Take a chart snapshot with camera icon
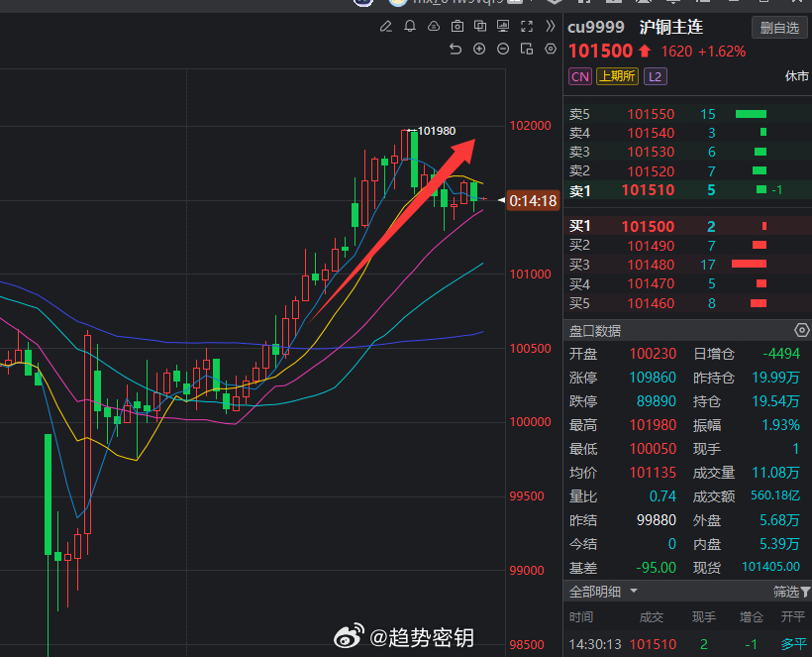 (x=457, y=26)
